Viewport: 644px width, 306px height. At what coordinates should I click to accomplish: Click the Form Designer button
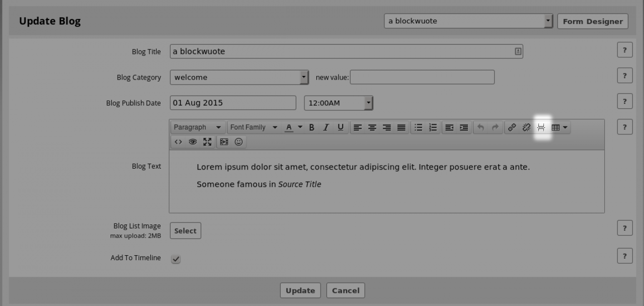click(593, 21)
